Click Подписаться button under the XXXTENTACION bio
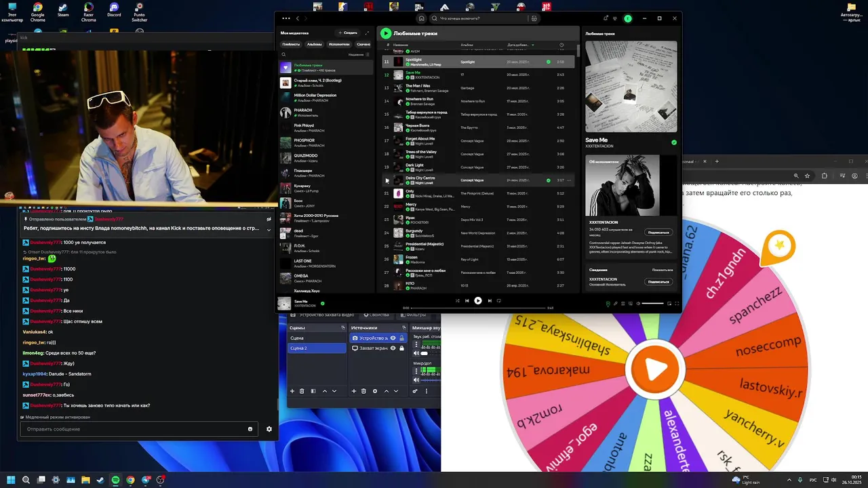Screen dimensions: 868x488 (658, 232)
